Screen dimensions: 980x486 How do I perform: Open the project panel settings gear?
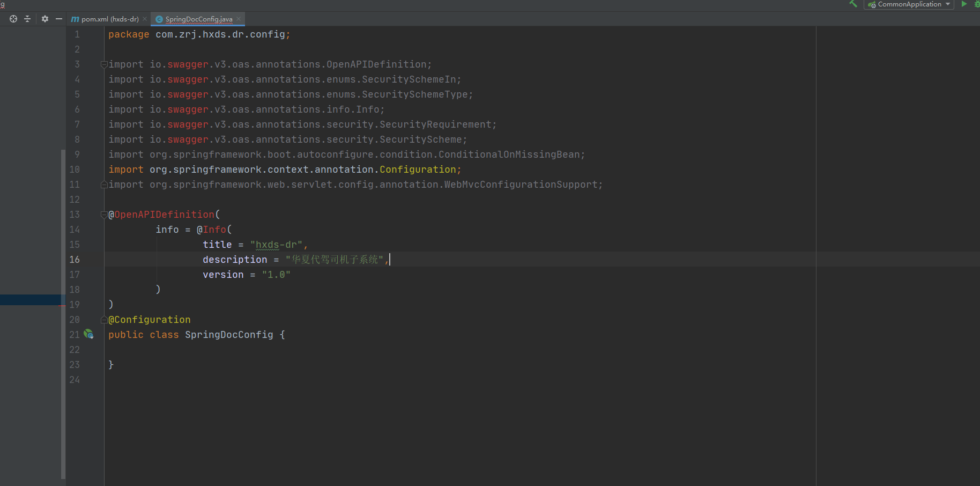click(45, 19)
